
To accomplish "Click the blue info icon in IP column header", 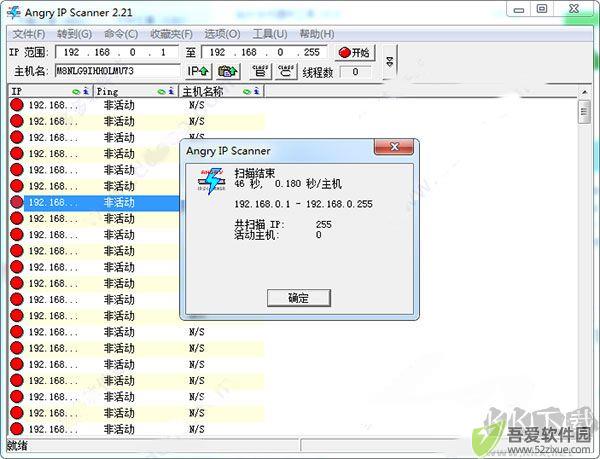I will pos(86,91).
